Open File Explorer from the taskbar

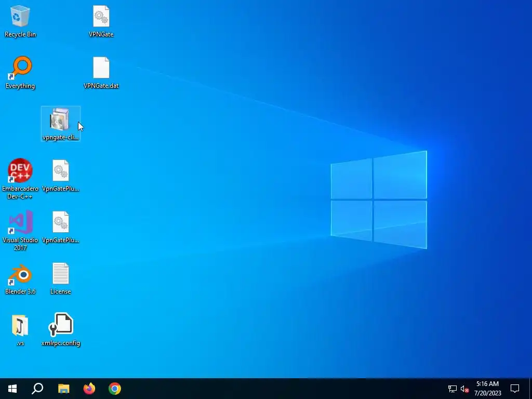click(x=63, y=389)
